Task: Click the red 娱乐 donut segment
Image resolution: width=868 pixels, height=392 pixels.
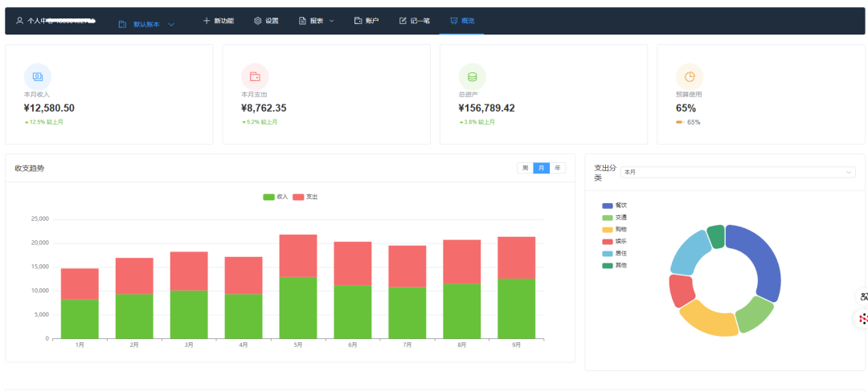Action: coord(681,289)
